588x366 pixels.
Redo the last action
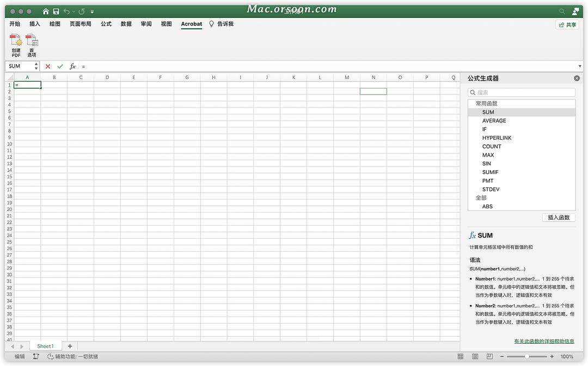pos(82,11)
